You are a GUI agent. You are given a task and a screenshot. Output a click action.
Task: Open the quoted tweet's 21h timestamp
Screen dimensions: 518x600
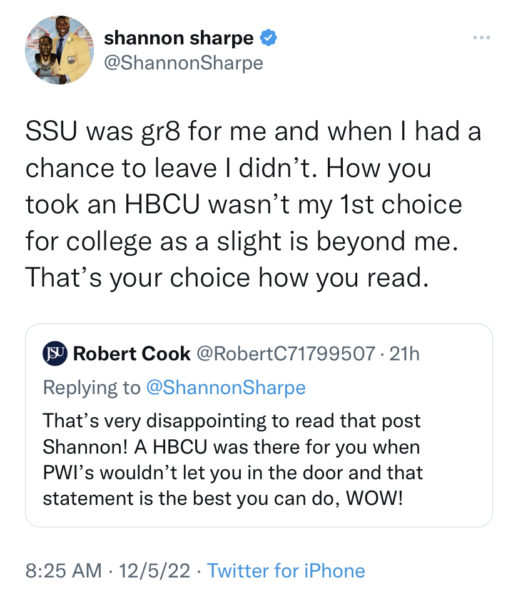(x=405, y=354)
